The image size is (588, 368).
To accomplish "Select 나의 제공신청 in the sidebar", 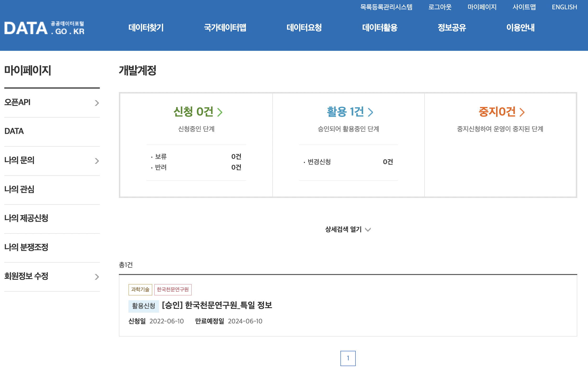I will pyautogui.click(x=26, y=218).
